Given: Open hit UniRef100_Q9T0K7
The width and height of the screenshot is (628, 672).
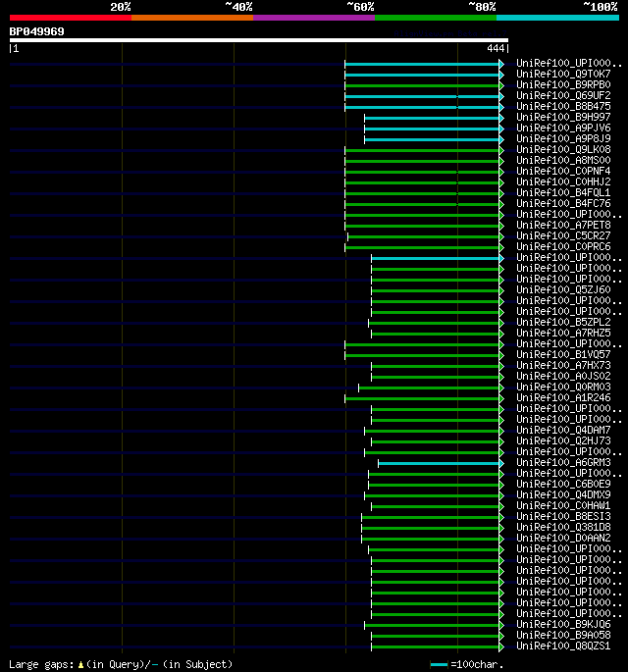Looking at the screenshot, I should [563, 75].
